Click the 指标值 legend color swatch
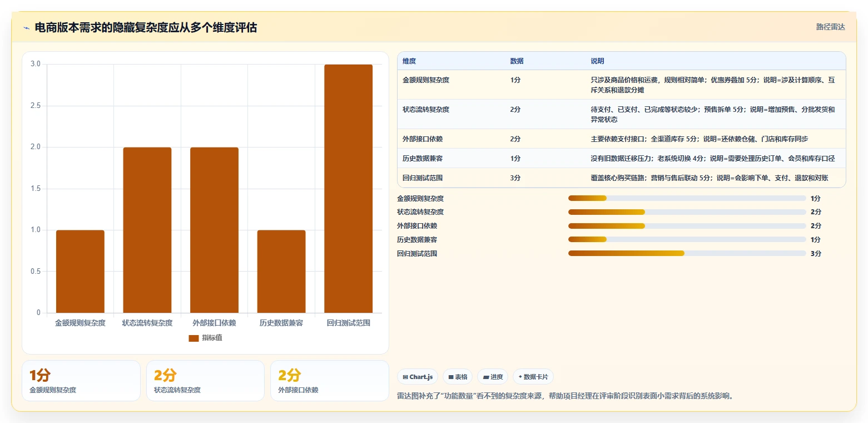Image resolution: width=868 pixels, height=423 pixels. click(194, 338)
